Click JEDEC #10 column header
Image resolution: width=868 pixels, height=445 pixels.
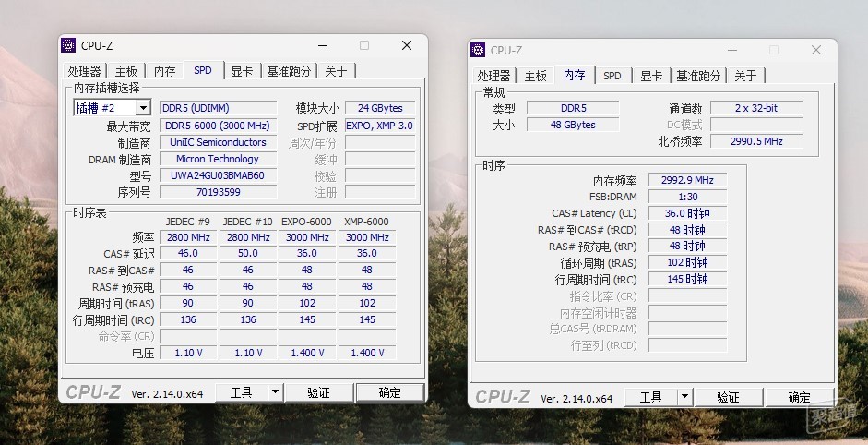(x=247, y=221)
